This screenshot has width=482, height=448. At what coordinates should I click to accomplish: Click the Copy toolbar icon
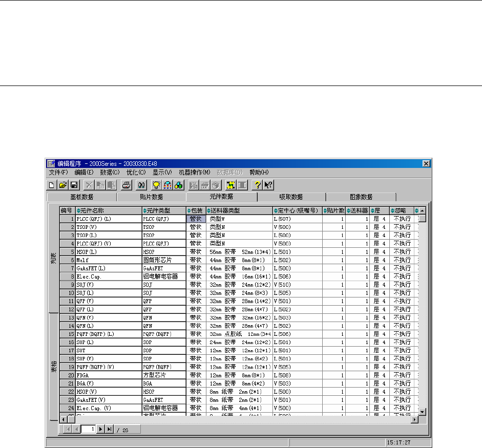(x=100, y=185)
